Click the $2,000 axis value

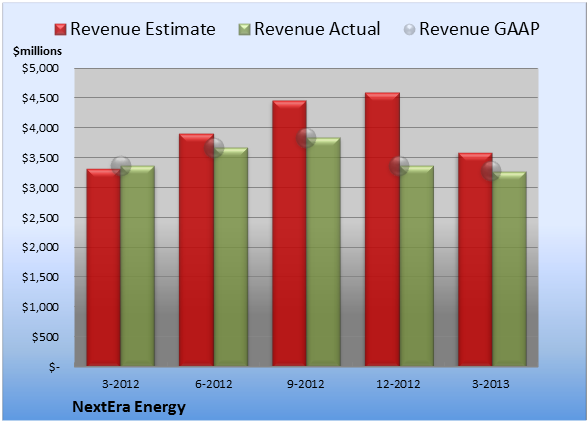pyautogui.click(x=40, y=247)
